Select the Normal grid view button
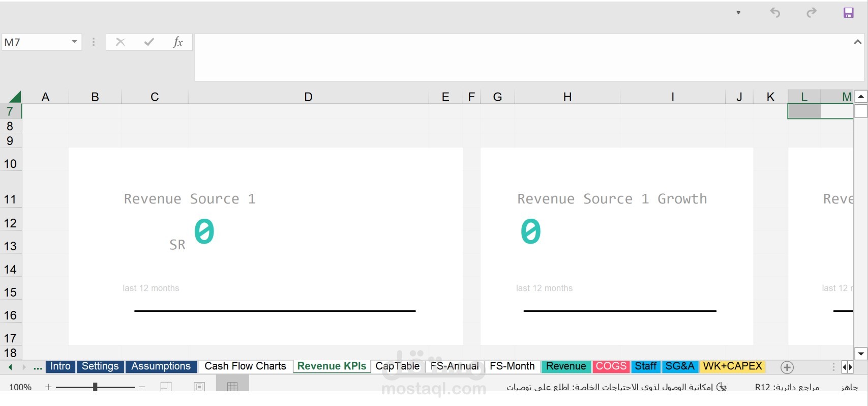 pos(232,387)
